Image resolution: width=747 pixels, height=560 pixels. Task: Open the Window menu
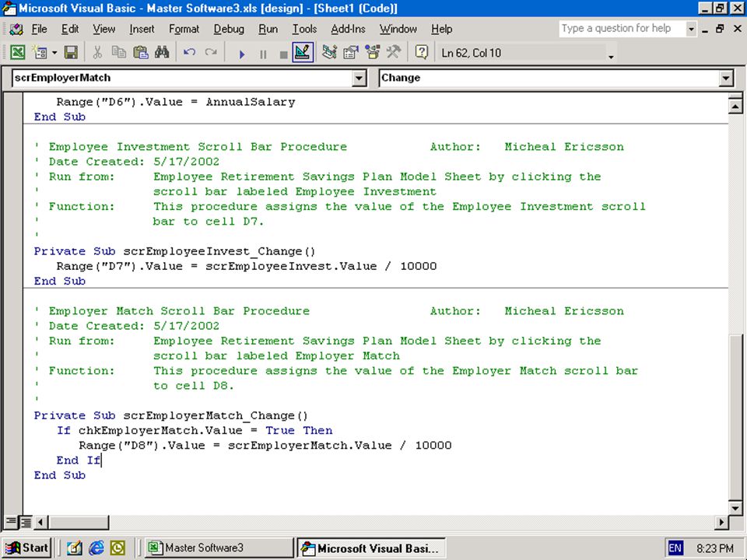398,29
